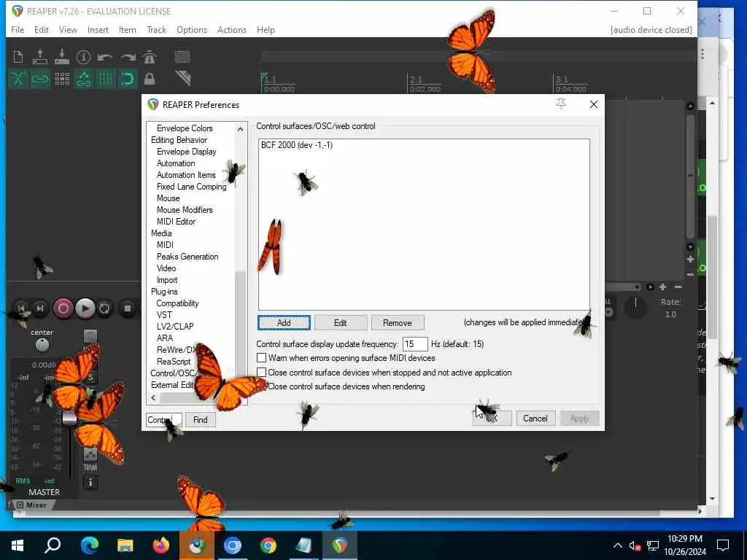The image size is (747, 560).
Task: Check Close control surface devices when stopped
Action: (x=262, y=372)
